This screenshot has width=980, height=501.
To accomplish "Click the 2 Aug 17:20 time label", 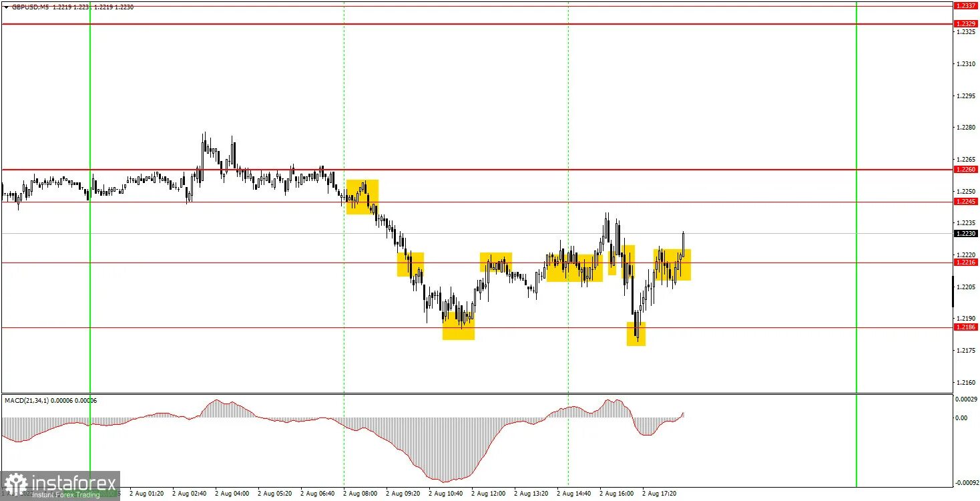I will [660, 494].
